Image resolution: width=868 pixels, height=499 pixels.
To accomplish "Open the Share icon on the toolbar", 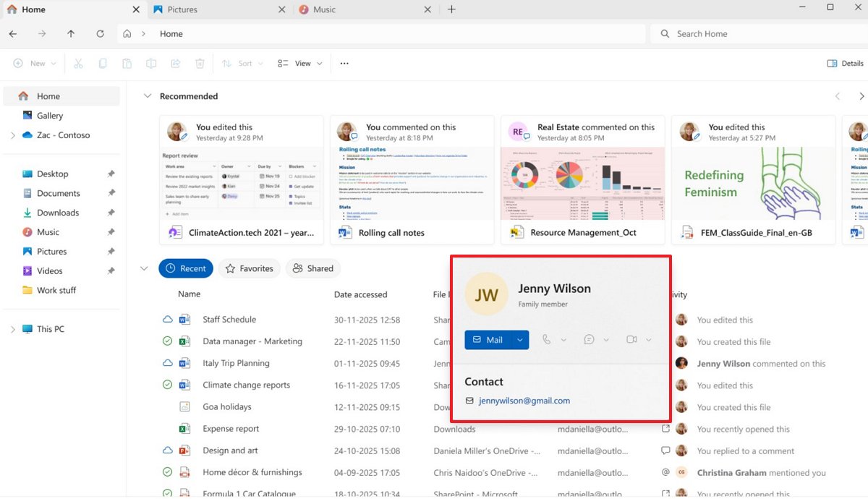I will click(x=176, y=63).
